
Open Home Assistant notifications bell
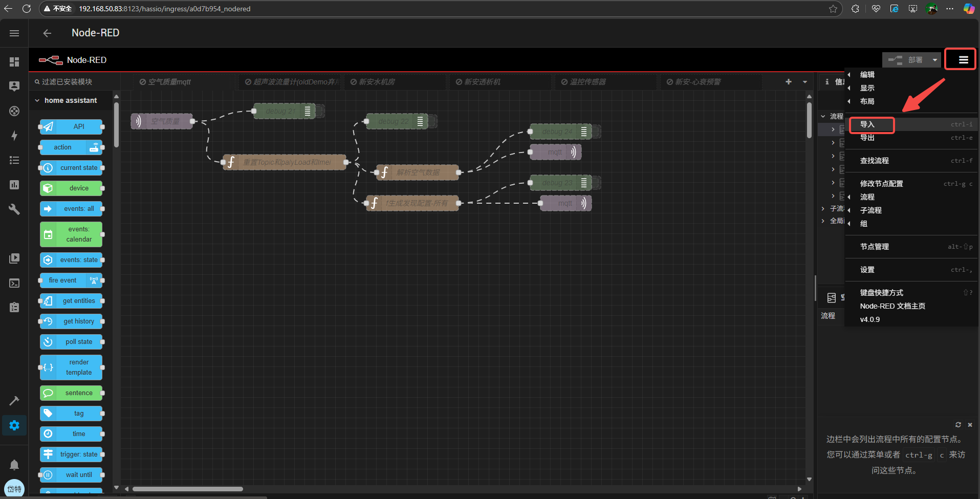tap(14, 465)
